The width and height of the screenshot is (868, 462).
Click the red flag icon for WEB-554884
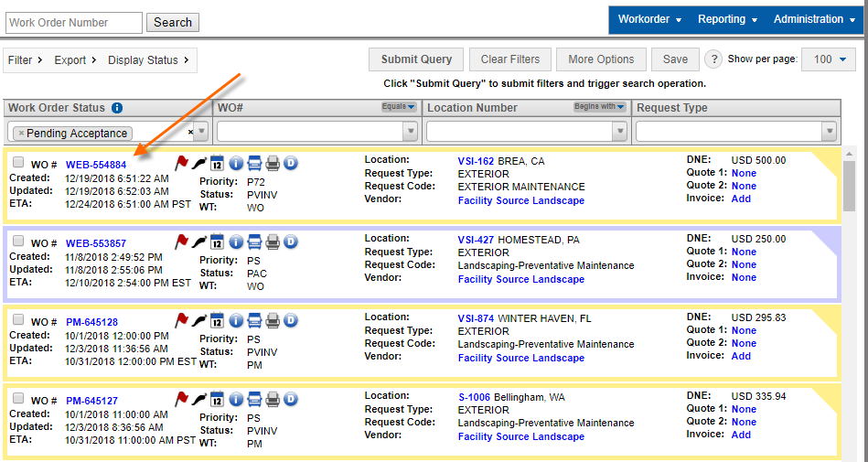pyautogui.click(x=181, y=164)
